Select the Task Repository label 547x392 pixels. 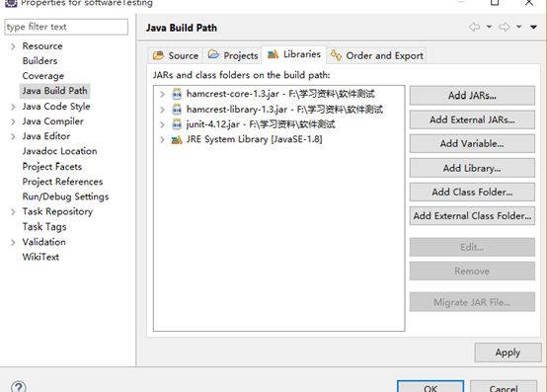(57, 211)
